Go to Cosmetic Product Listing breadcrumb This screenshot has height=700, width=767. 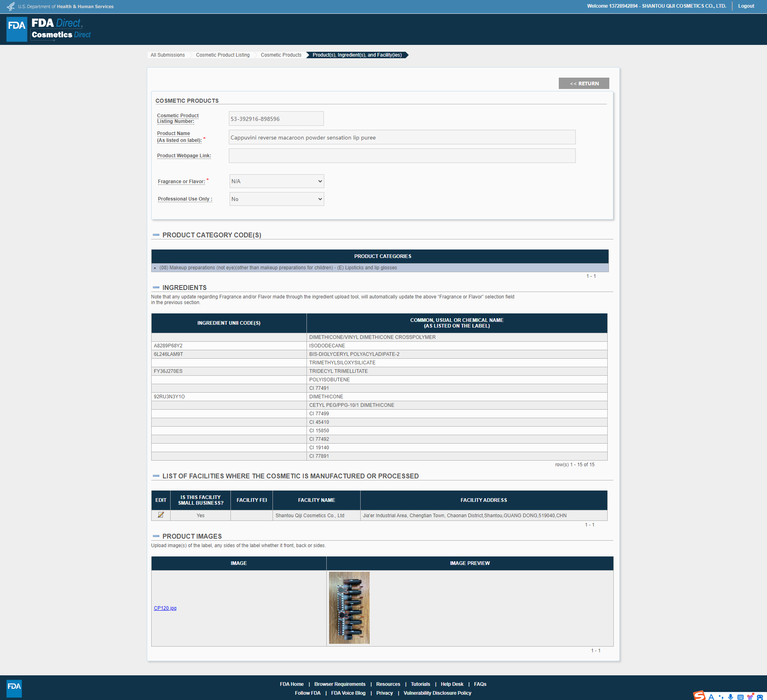(222, 55)
